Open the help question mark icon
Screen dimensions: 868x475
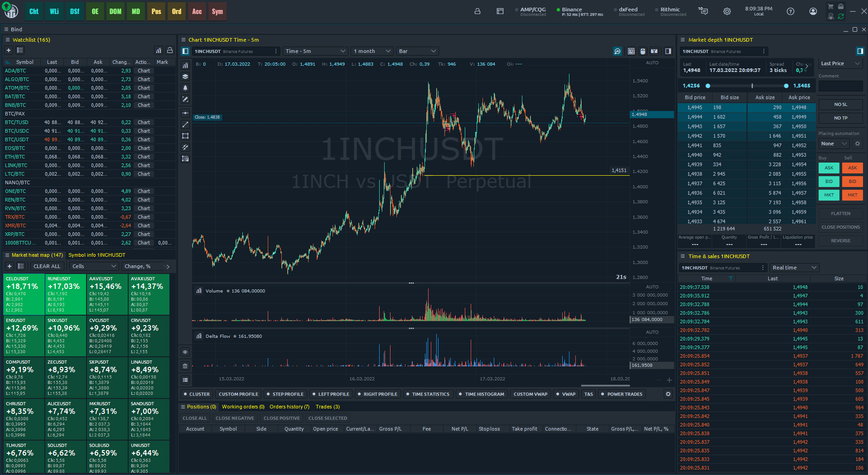click(x=791, y=11)
